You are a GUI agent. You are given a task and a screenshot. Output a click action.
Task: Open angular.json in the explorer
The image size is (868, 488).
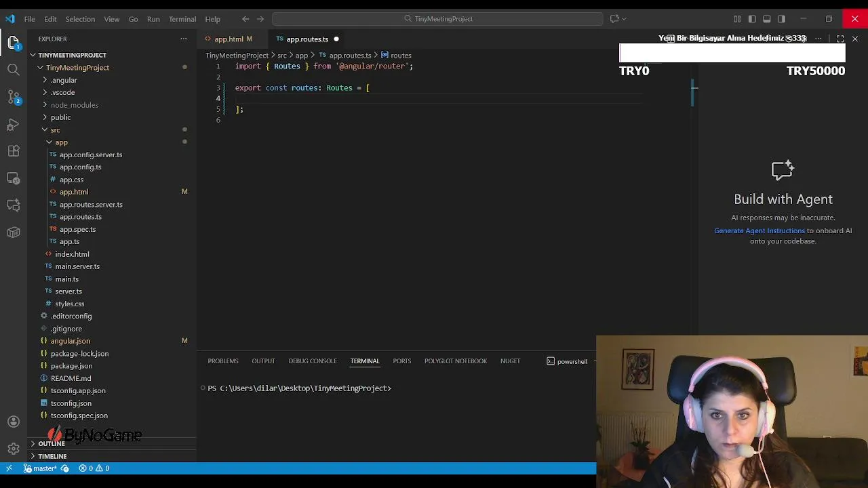tap(70, 341)
